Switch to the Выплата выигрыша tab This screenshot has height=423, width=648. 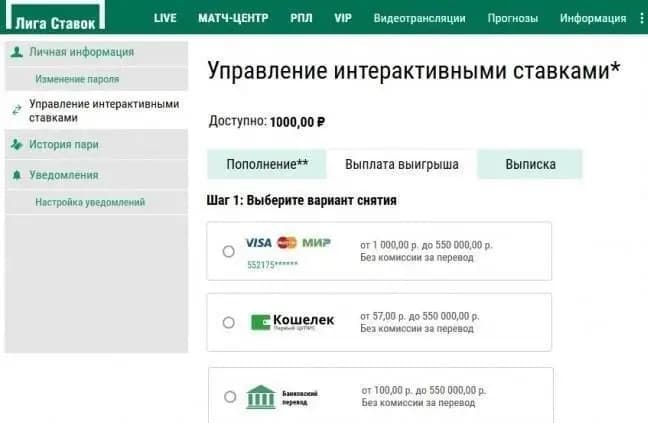point(402,164)
